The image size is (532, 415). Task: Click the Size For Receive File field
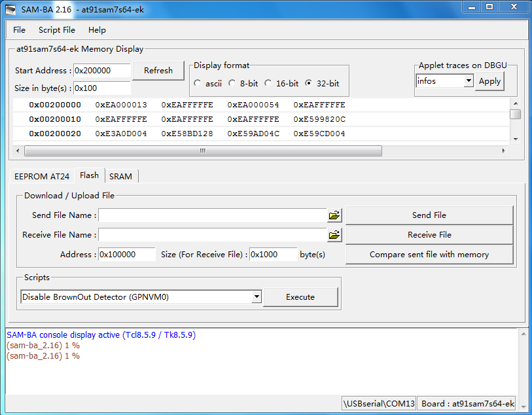coord(274,255)
